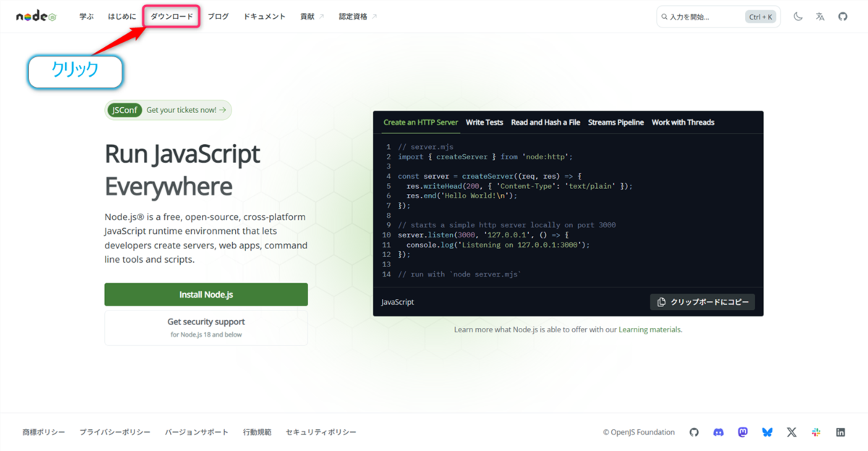The image size is (868, 451).
Task: Select Streams Pipeline tab
Action: click(x=616, y=122)
